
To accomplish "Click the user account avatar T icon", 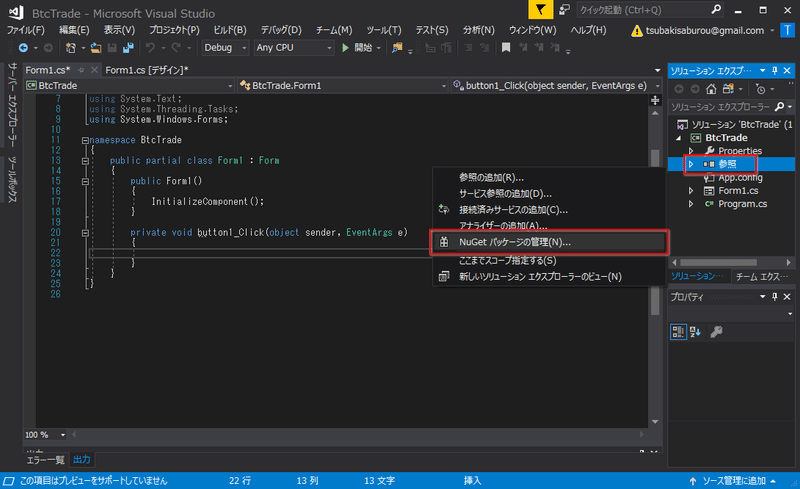I will [787, 31].
